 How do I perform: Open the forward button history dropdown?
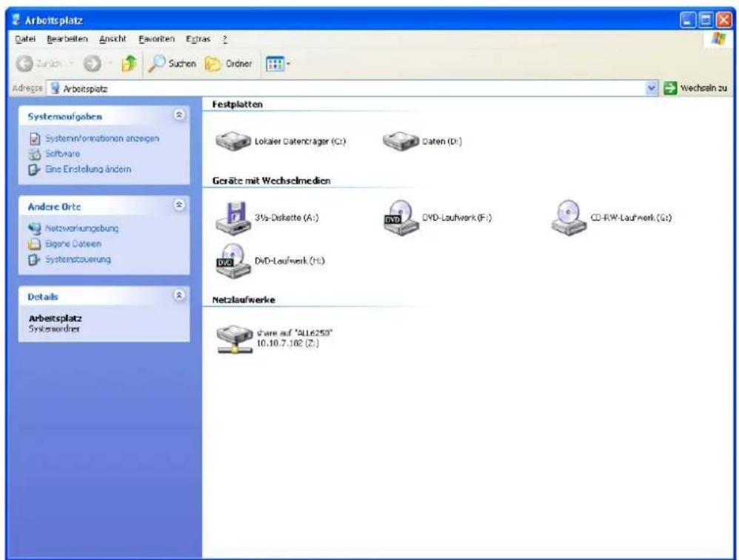(x=110, y=63)
